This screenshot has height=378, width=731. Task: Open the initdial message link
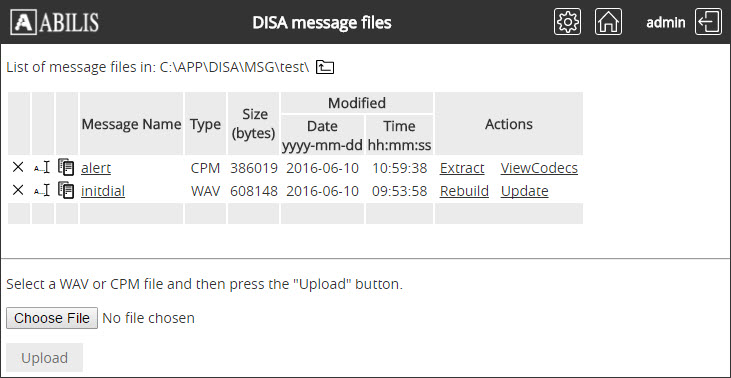pyautogui.click(x=103, y=191)
